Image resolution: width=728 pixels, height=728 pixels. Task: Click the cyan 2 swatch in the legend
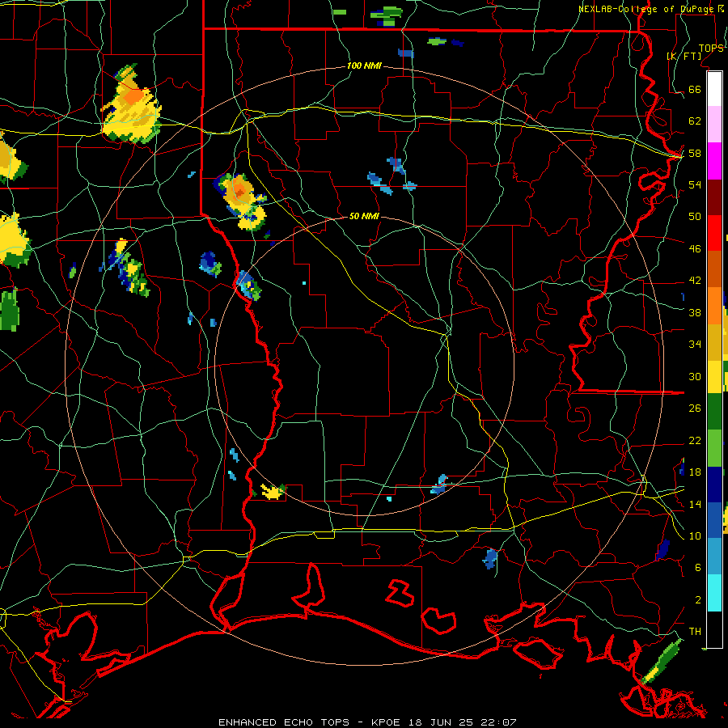714,593
